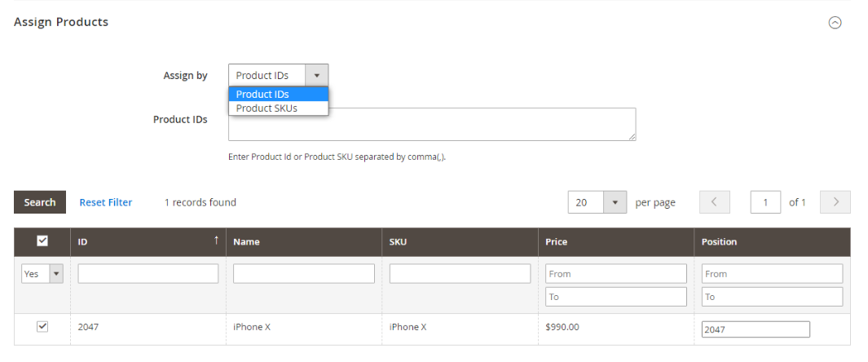Viewport: 868px width, 362px height.
Task: Click the Name filter input field
Action: 304,274
